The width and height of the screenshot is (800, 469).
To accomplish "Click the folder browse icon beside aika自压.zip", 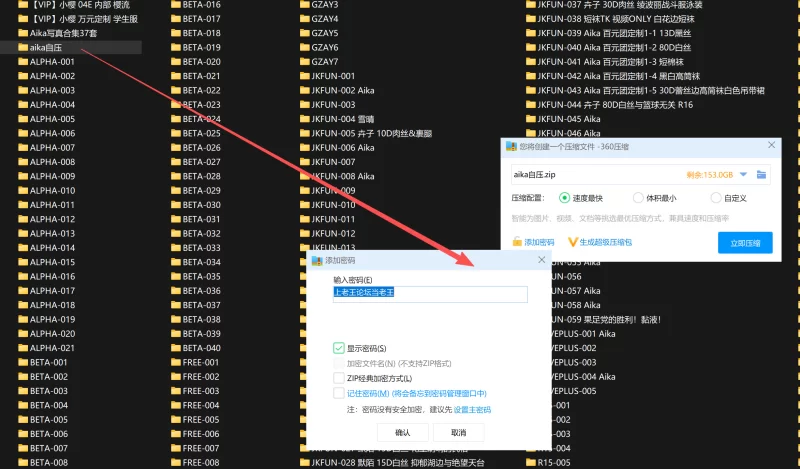I will pyautogui.click(x=762, y=174).
